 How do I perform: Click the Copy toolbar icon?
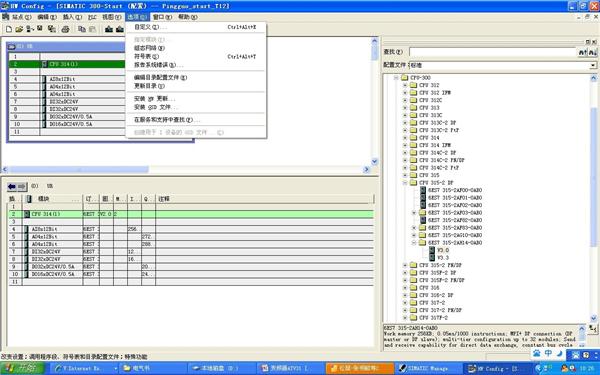pos(81,29)
